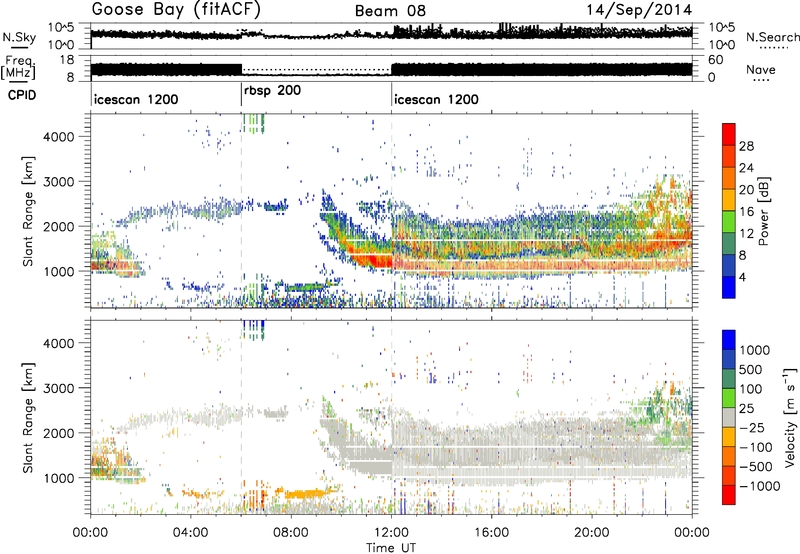This screenshot has height=554, width=800.
Task: Click the date 14/Sep/2014
Action: pyautogui.click(x=639, y=10)
